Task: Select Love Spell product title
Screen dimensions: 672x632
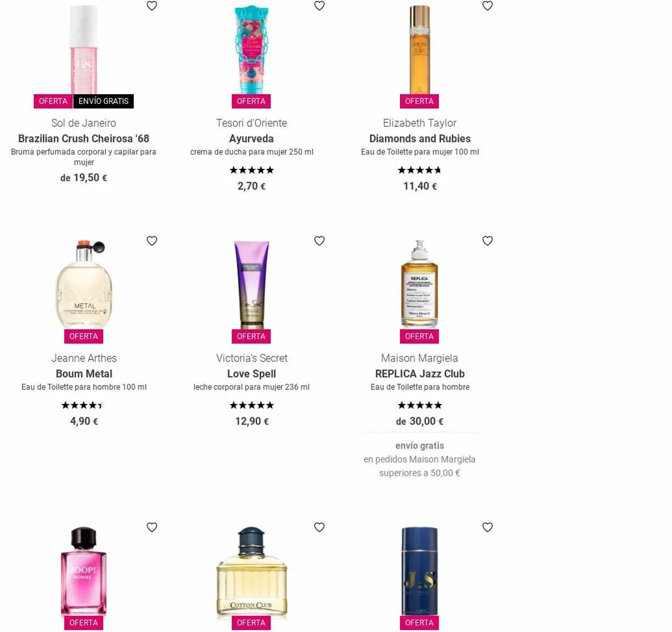Action: [252, 374]
